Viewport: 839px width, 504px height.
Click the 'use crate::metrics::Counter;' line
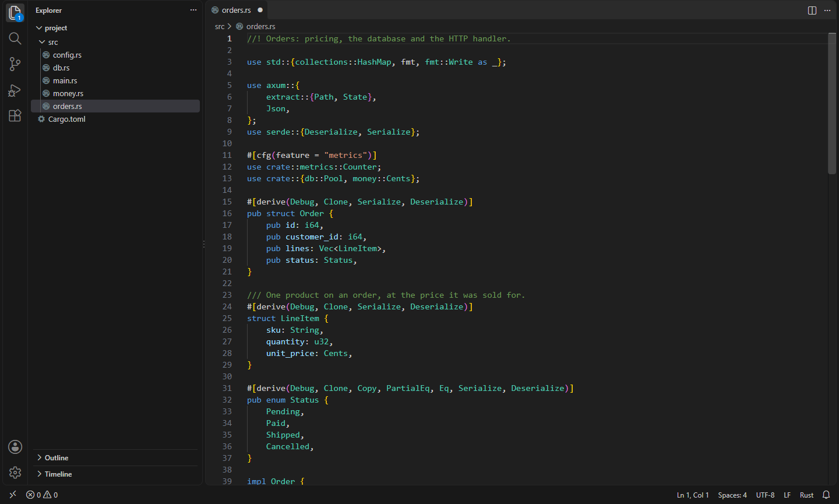tap(314, 167)
